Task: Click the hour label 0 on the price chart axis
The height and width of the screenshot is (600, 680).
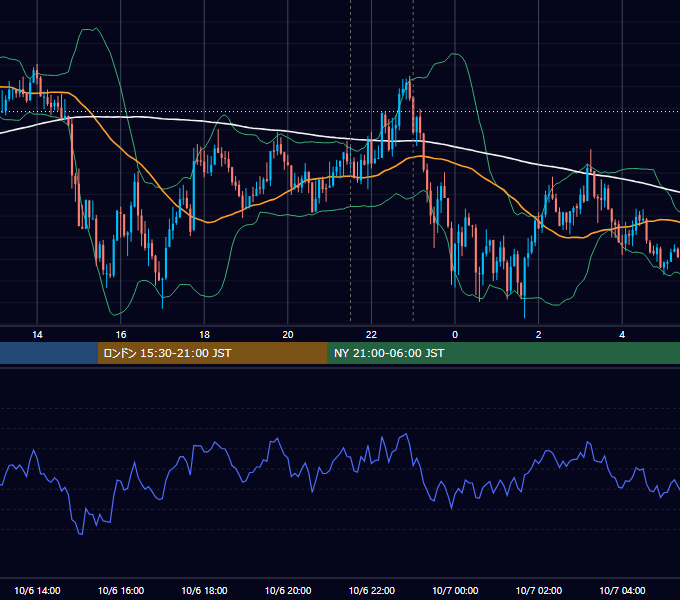Action: coord(455,335)
